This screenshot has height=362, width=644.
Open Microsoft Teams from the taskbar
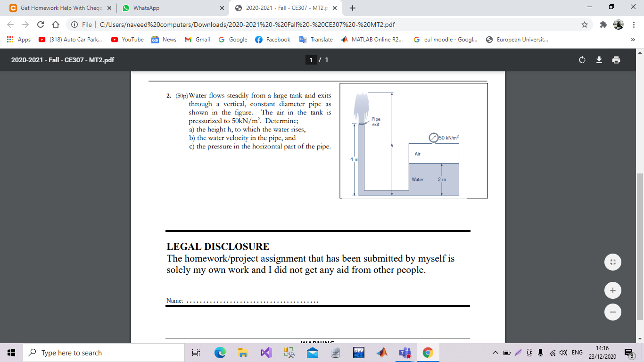pos(405,353)
